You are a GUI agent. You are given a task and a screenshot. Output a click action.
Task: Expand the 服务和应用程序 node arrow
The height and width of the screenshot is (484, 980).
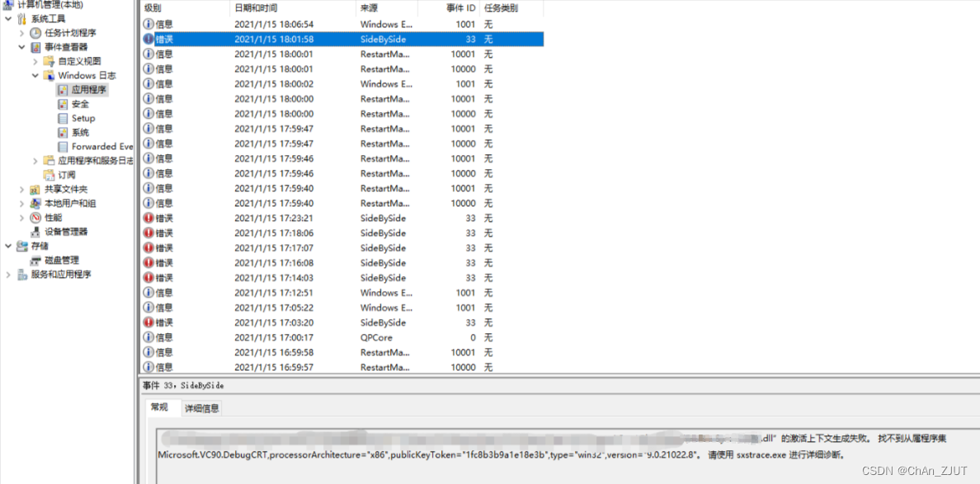[x=8, y=275]
